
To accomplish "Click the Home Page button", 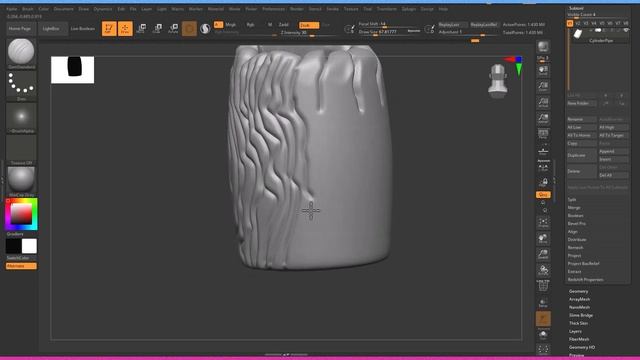I will click(20, 29).
